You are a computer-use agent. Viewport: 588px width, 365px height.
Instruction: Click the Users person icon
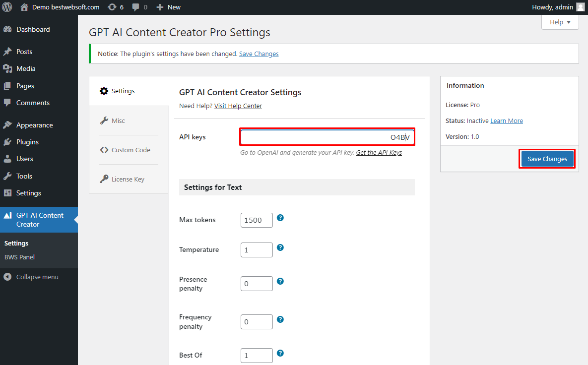point(7,159)
